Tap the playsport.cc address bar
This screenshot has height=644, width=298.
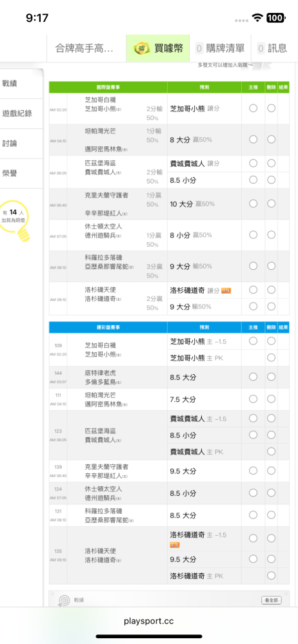tap(149, 621)
